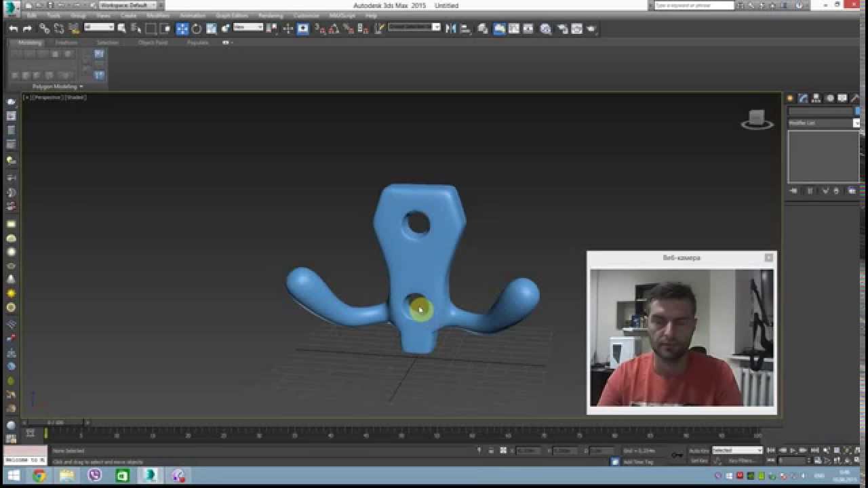Open Render Setup from main toolbar
The image size is (868, 488).
[562, 28]
